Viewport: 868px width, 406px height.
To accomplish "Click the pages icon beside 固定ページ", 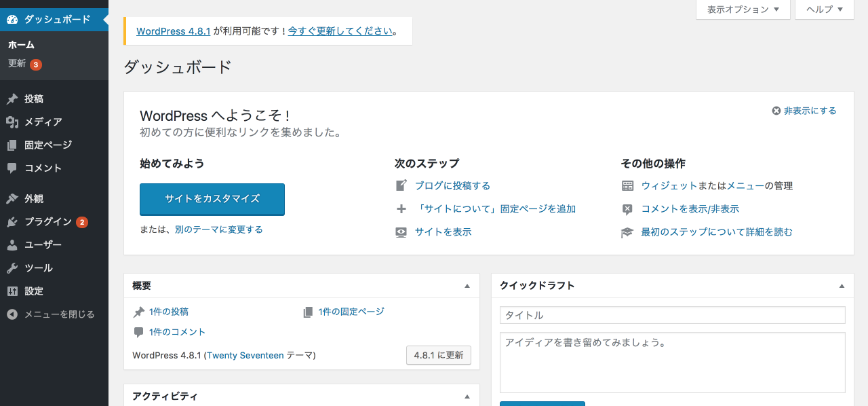I will tap(12, 145).
